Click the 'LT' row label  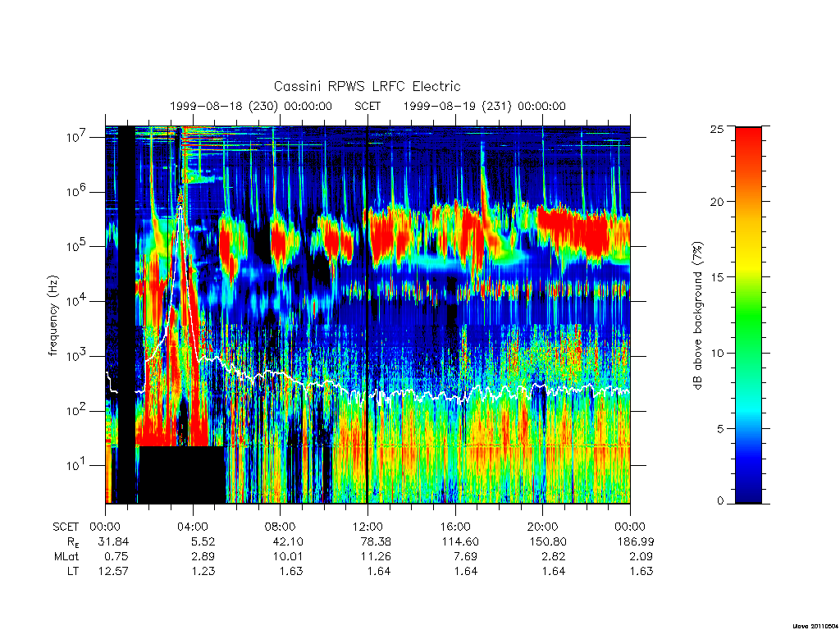point(73,571)
